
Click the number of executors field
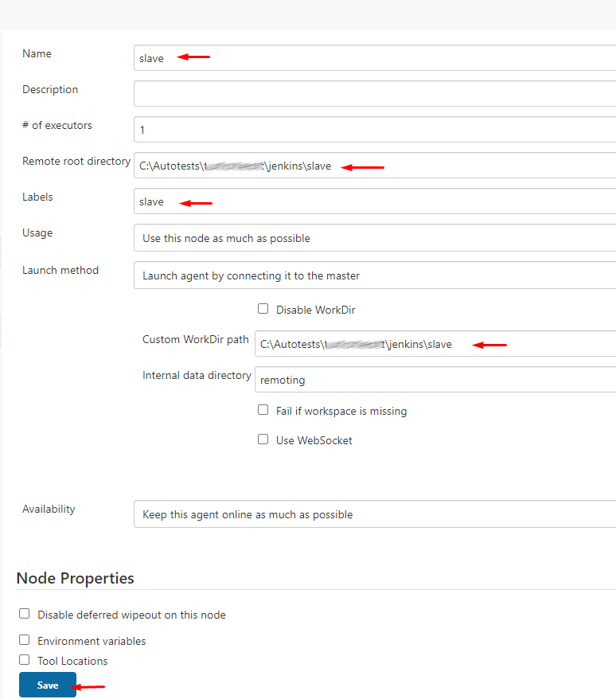point(374,129)
